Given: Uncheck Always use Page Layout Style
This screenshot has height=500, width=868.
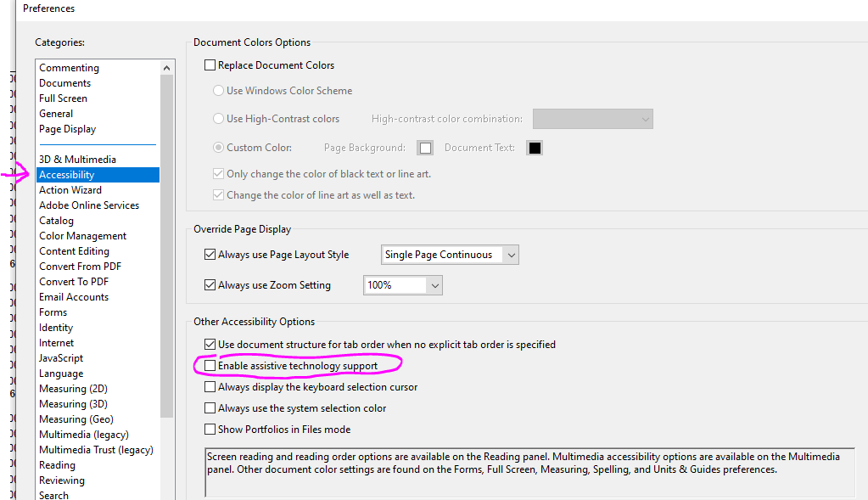Looking at the screenshot, I should 210,254.
